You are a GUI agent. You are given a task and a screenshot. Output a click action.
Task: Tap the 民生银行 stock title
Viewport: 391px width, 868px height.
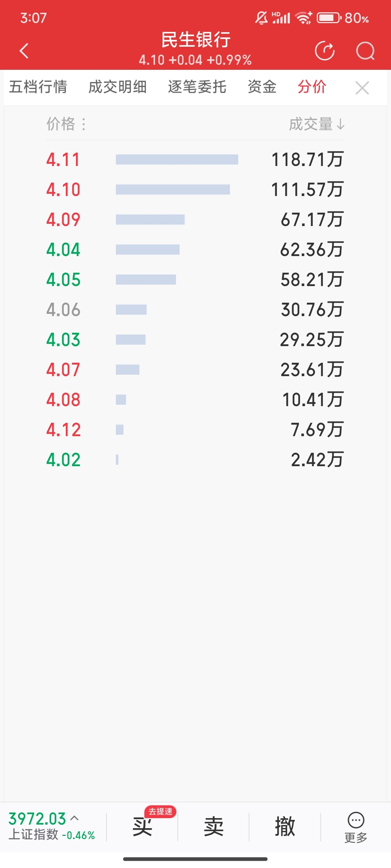[195, 40]
